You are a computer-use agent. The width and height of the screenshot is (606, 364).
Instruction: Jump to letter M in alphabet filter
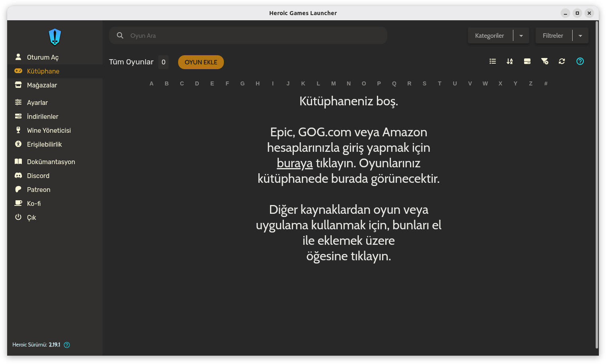[333, 83]
